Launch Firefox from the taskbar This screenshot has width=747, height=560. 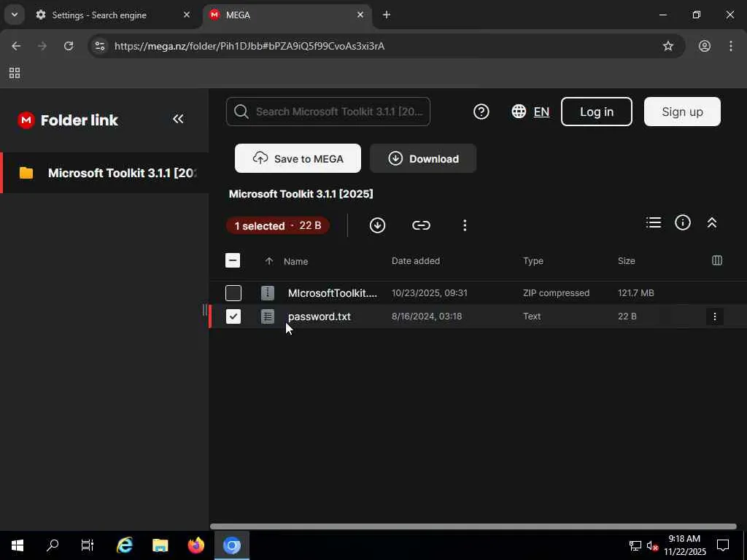click(196, 545)
